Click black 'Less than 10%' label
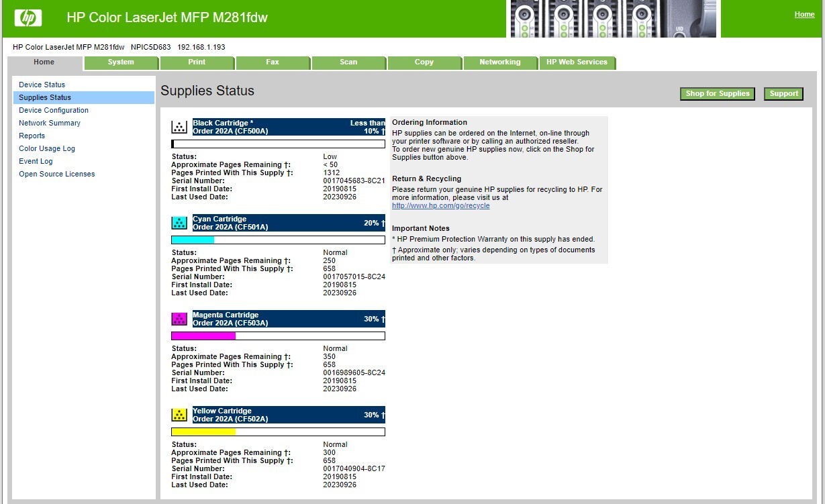The width and height of the screenshot is (825, 504). coord(368,128)
